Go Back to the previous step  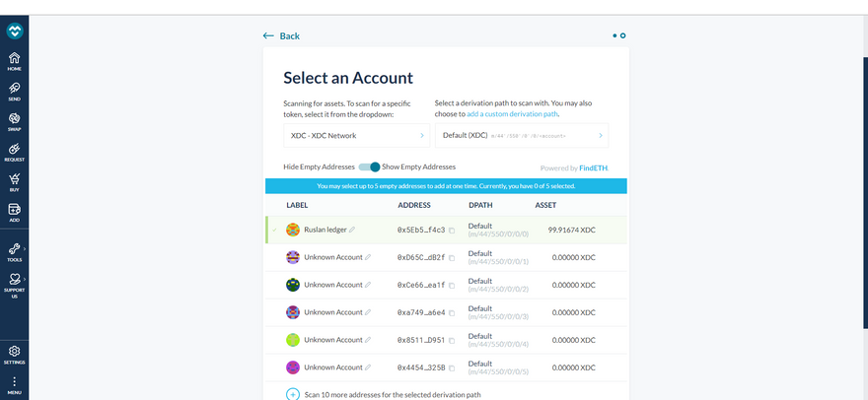(281, 36)
